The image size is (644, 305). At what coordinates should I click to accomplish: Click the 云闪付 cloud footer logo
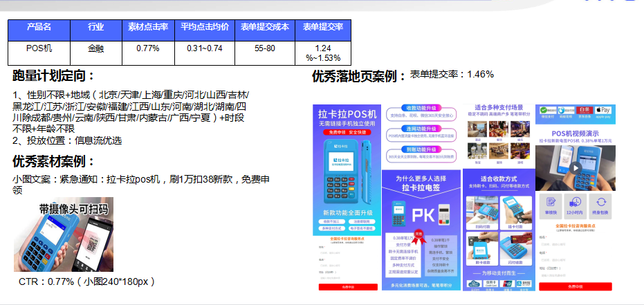474,284
